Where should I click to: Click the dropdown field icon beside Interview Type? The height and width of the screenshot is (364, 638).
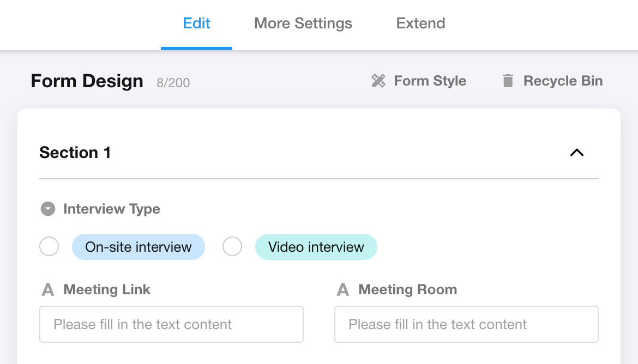pyautogui.click(x=49, y=209)
